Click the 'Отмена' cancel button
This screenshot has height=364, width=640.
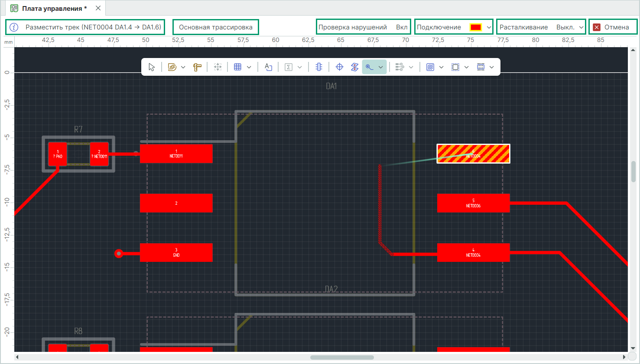click(x=612, y=27)
